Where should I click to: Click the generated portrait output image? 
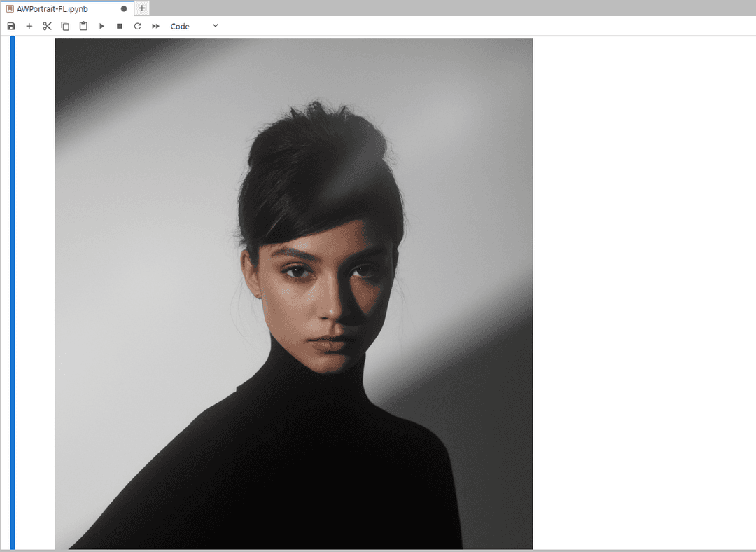point(293,294)
